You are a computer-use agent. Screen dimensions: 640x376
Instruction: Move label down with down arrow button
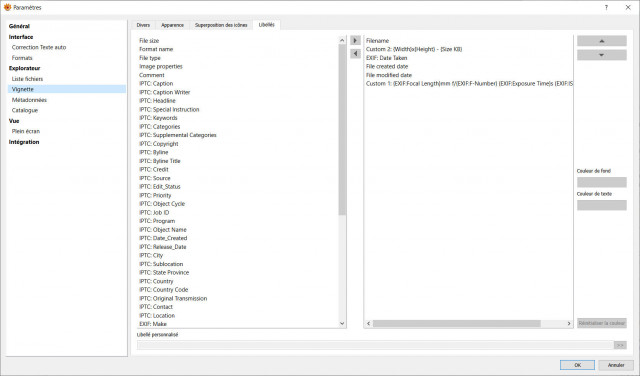click(602, 55)
